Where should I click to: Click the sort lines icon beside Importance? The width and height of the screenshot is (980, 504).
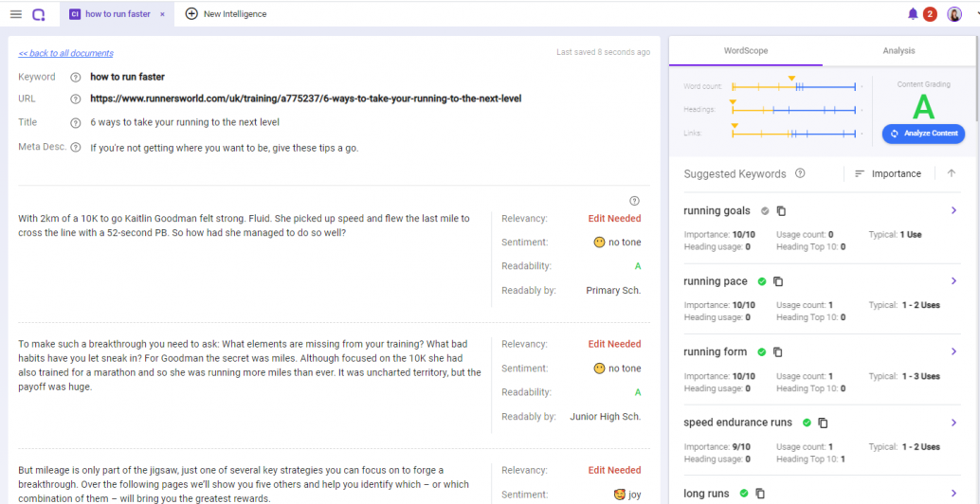[x=860, y=173]
